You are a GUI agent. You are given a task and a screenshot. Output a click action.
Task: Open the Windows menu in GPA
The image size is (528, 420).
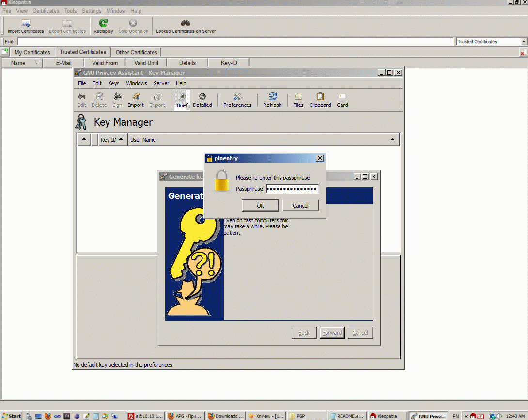(x=137, y=83)
